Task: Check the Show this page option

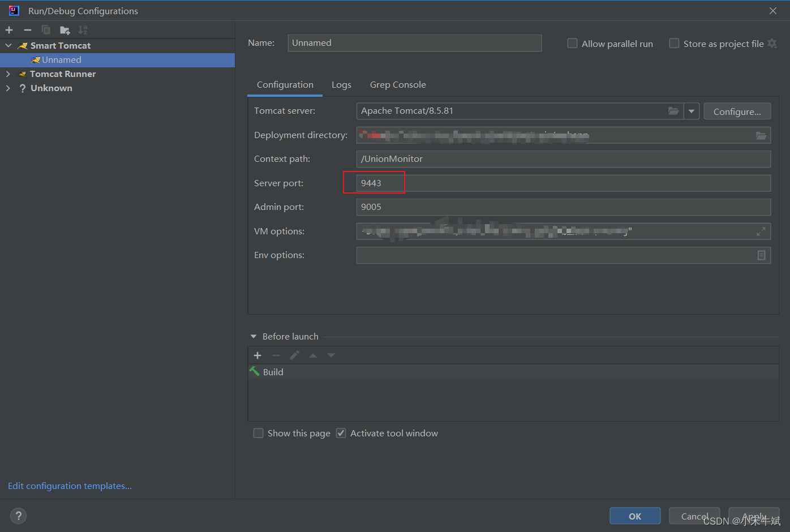Action: tap(258, 433)
